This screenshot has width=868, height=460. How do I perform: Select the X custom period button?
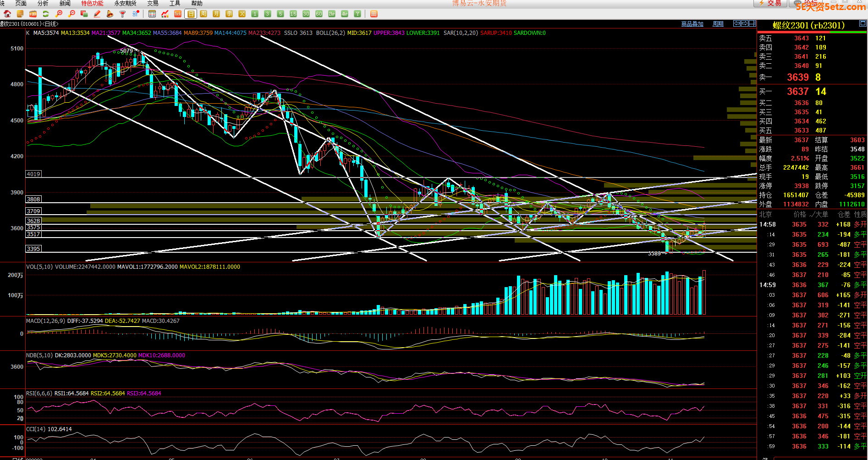pos(242,14)
